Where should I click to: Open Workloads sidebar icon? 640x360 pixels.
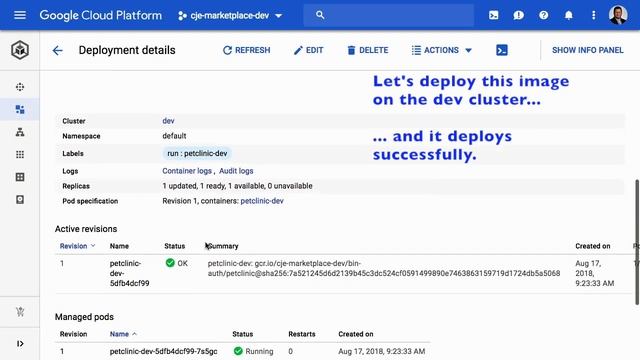pyautogui.click(x=20, y=109)
